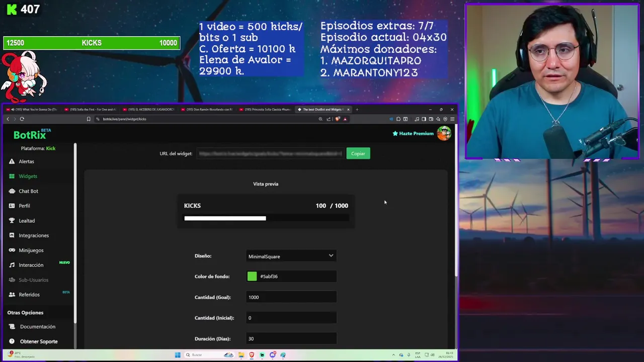Switch to the Don Ramón filosofando tab

207,110
